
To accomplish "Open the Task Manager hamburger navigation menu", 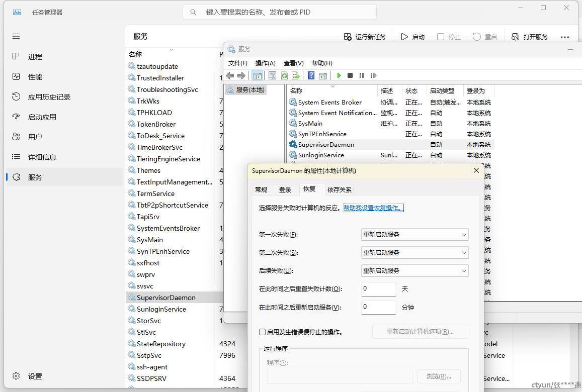I will [x=16, y=36].
